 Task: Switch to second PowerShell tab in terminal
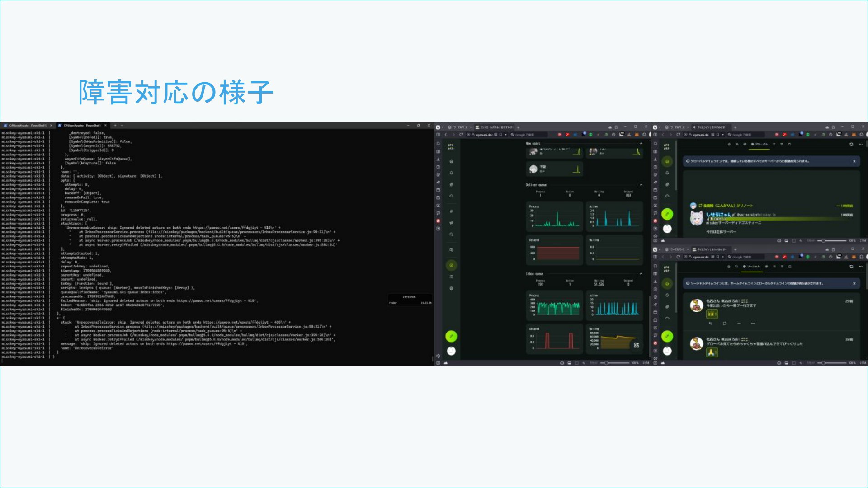click(x=81, y=126)
